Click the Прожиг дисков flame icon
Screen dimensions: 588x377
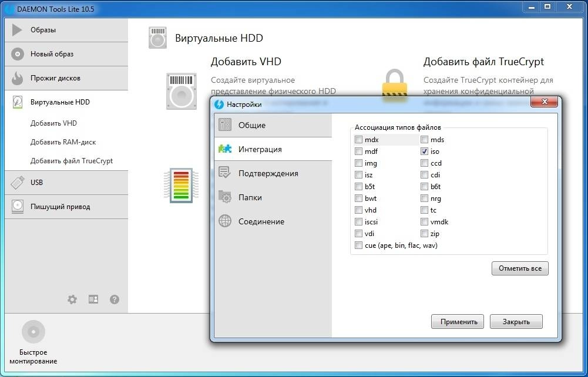click(x=17, y=78)
